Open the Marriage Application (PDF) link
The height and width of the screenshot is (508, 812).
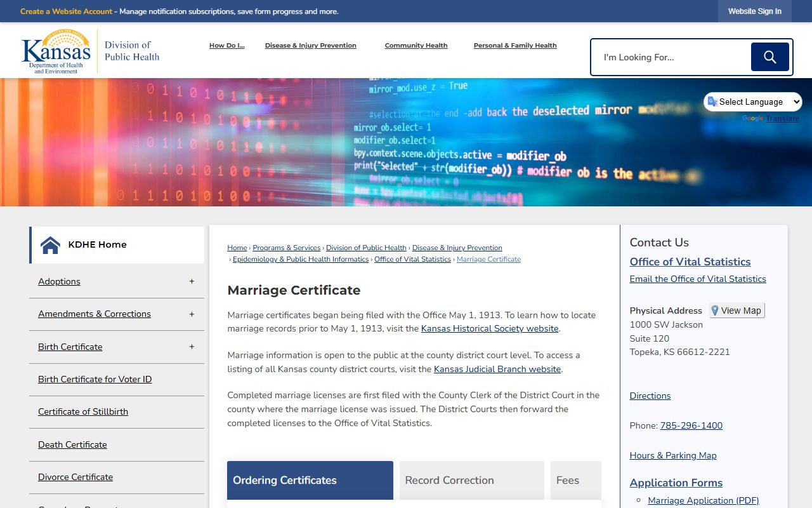click(704, 500)
